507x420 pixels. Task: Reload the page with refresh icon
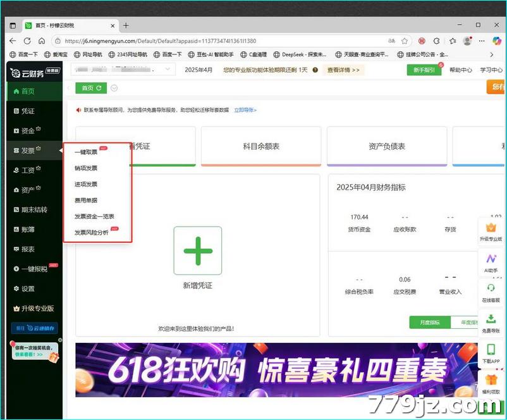[27, 40]
